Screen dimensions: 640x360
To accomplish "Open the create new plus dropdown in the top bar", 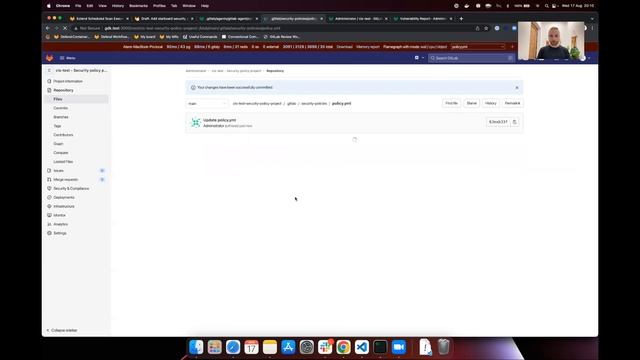I will [419, 58].
